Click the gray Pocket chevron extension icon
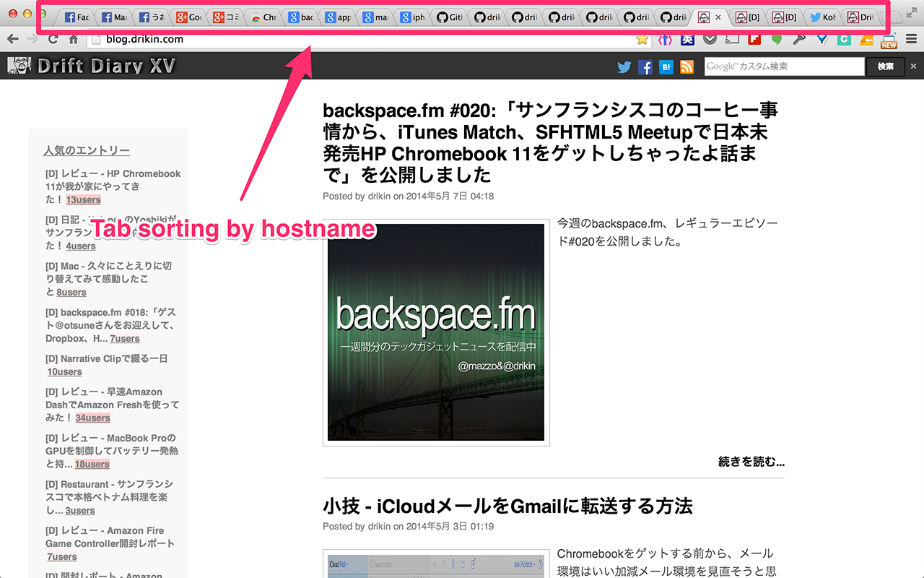 pos(710,40)
